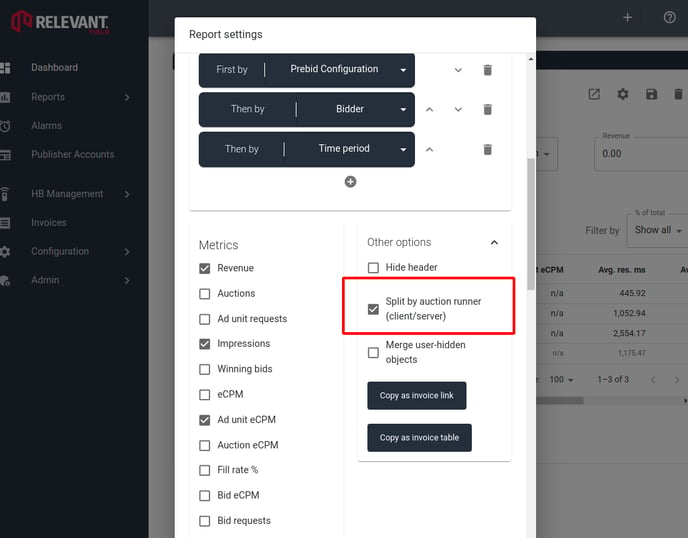Image resolution: width=688 pixels, height=538 pixels.
Task: Click the help question mark icon
Action: (670, 18)
